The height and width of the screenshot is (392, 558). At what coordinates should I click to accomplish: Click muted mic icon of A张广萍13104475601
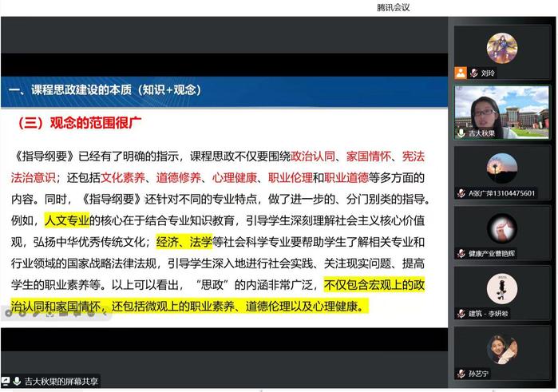pos(461,193)
